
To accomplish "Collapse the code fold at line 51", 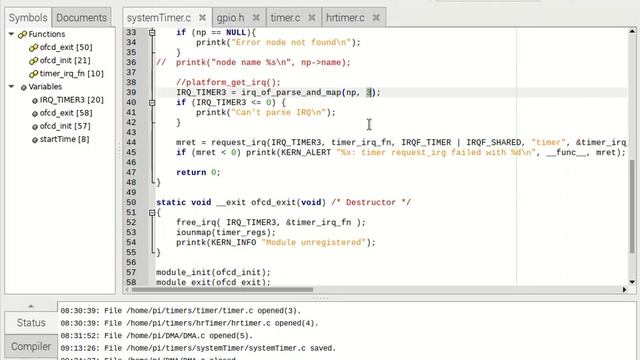I will point(152,213).
